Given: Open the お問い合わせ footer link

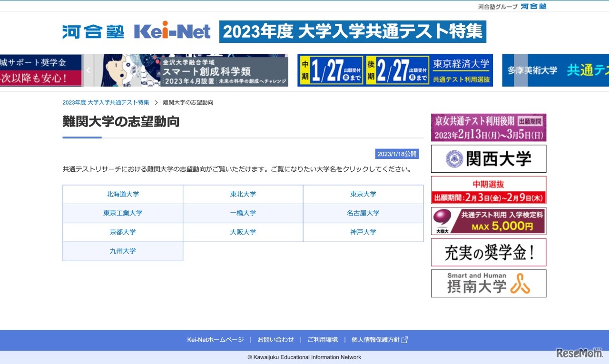Looking at the screenshot, I should [275, 340].
